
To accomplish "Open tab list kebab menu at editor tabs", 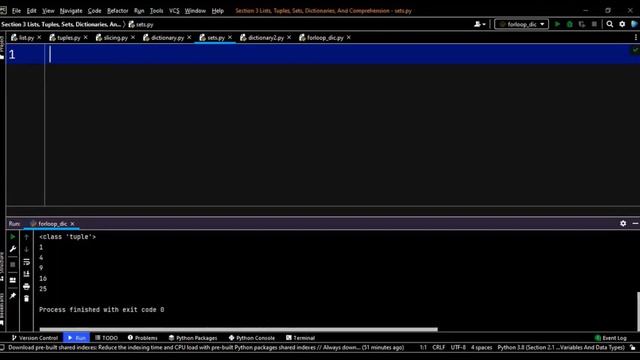I will (636, 38).
